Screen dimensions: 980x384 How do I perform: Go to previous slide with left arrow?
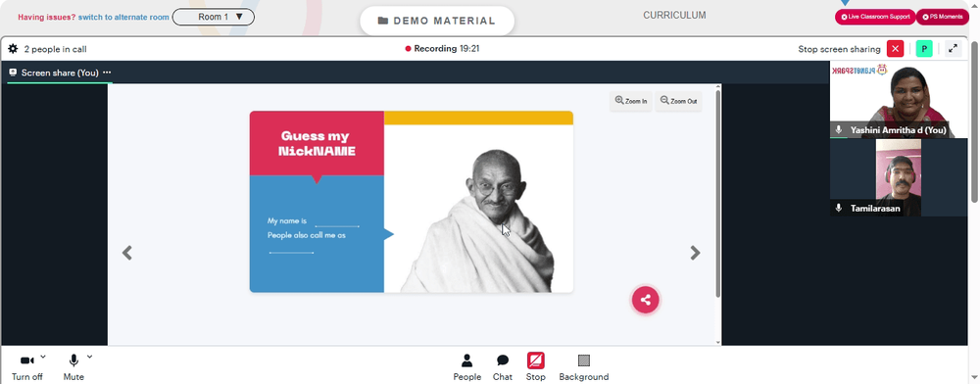[x=126, y=253]
